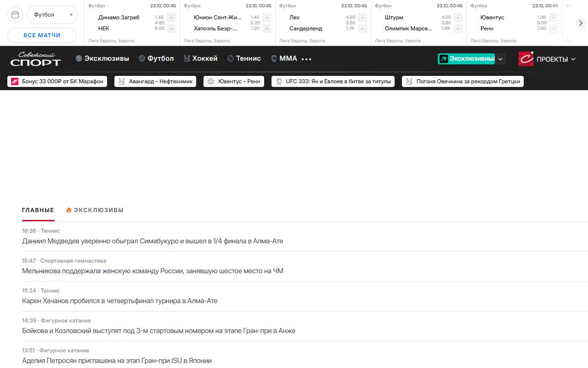The width and height of the screenshot is (588, 368).
Task: Click the 1.39 odds for Ювентус
Action: [x=542, y=17]
